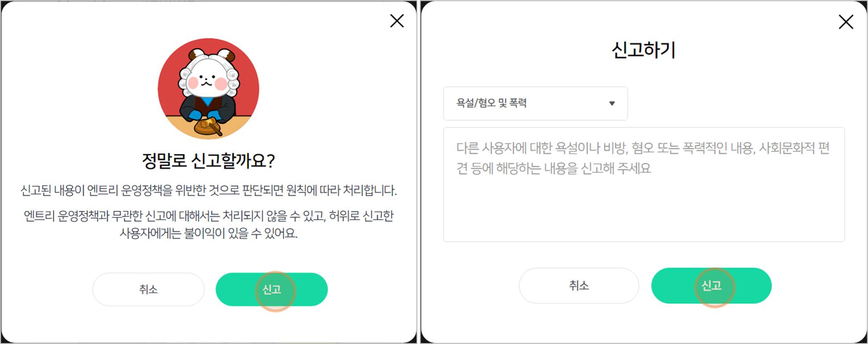
Task: Click the small triangle arrow in category selector
Action: [612, 104]
